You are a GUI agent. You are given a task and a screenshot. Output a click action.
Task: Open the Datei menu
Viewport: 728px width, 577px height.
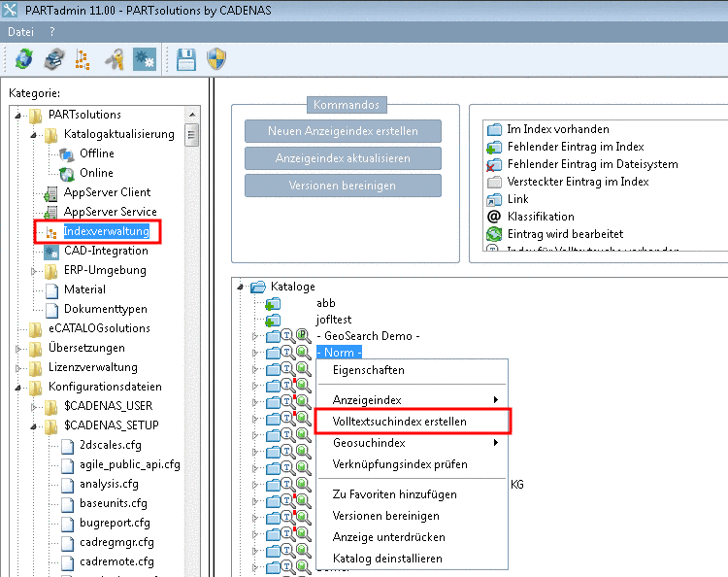coord(21,32)
